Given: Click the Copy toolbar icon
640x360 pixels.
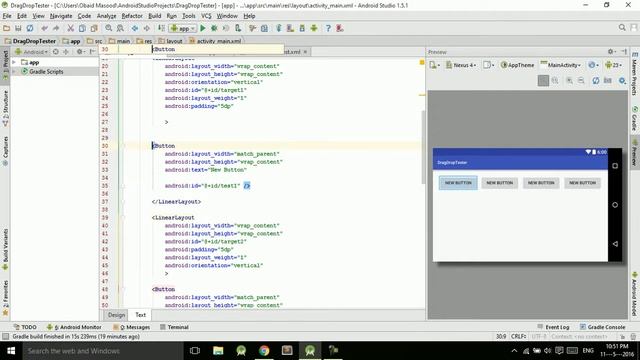Looking at the screenshot, I should (x=82, y=28).
